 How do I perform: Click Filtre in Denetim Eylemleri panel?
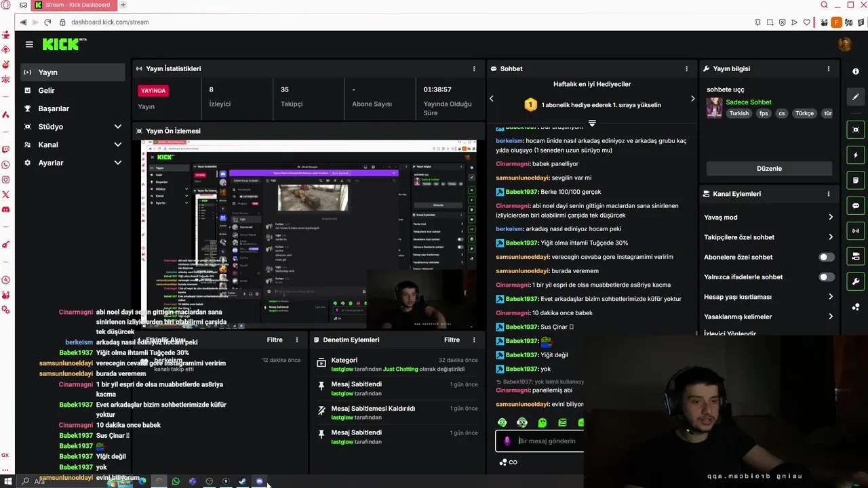click(x=452, y=340)
